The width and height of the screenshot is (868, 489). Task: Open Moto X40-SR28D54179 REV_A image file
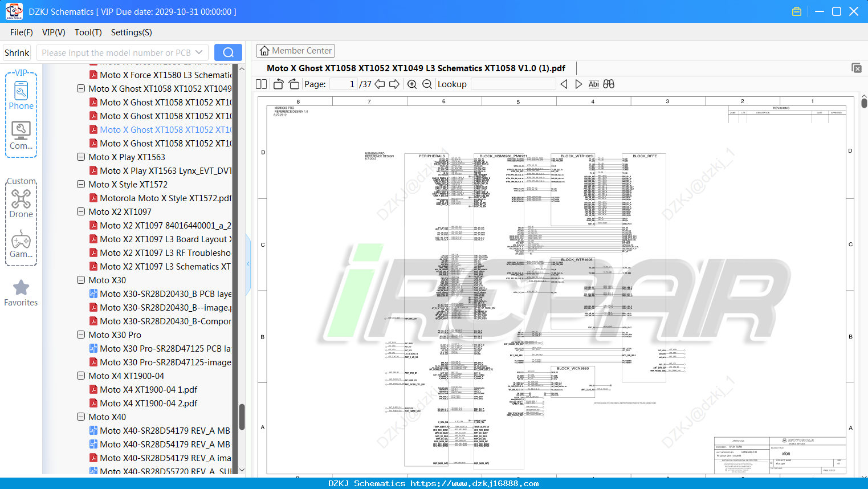coord(161,458)
